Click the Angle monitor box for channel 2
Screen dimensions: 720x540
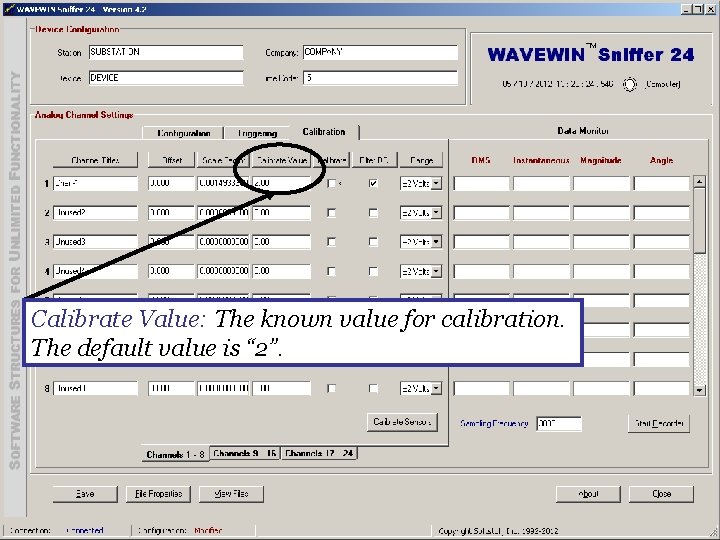(x=662, y=213)
